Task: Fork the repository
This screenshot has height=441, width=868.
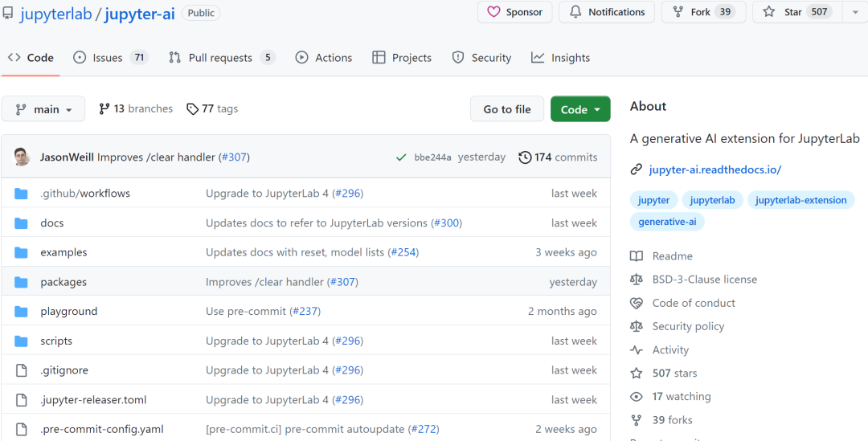Action: coord(700,12)
